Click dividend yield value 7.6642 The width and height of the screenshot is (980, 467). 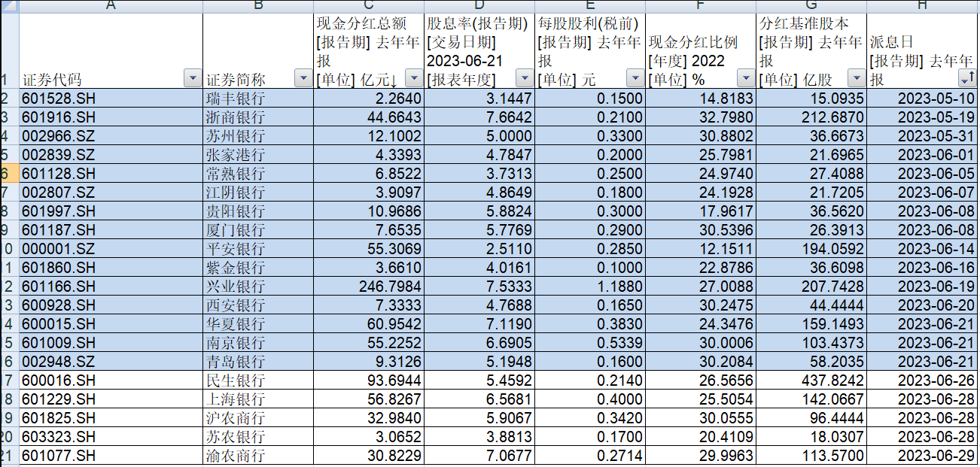tap(479, 117)
